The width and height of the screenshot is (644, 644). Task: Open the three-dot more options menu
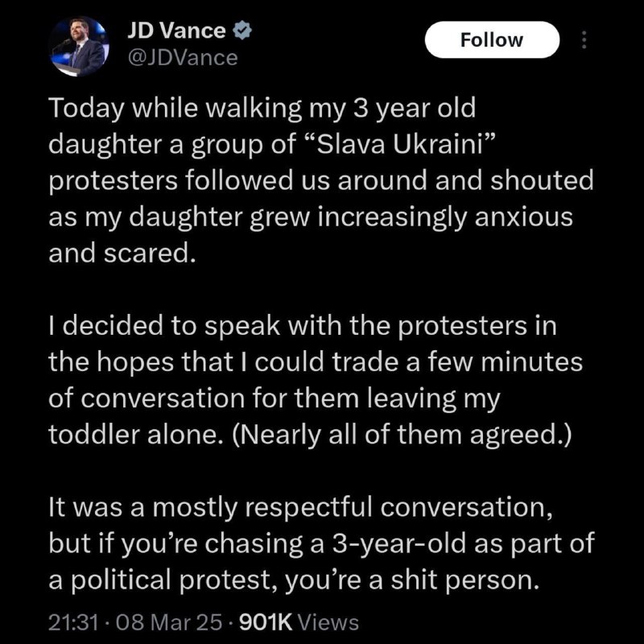click(584, 39)
